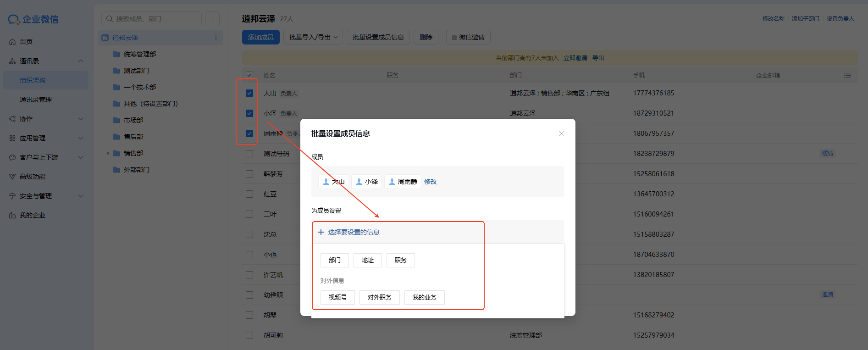Tick the checkbox for 测试号码

coord(249,154)
